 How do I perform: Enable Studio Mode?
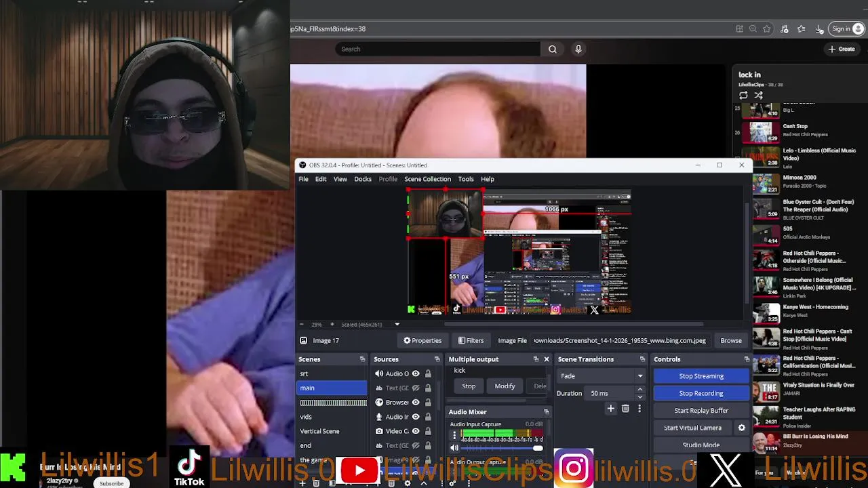click(701, 445)
